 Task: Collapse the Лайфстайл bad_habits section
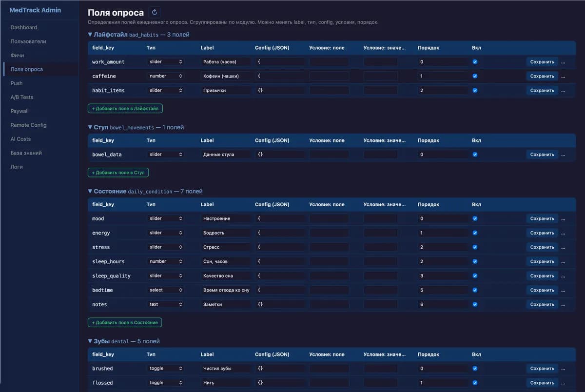point(90,35)
